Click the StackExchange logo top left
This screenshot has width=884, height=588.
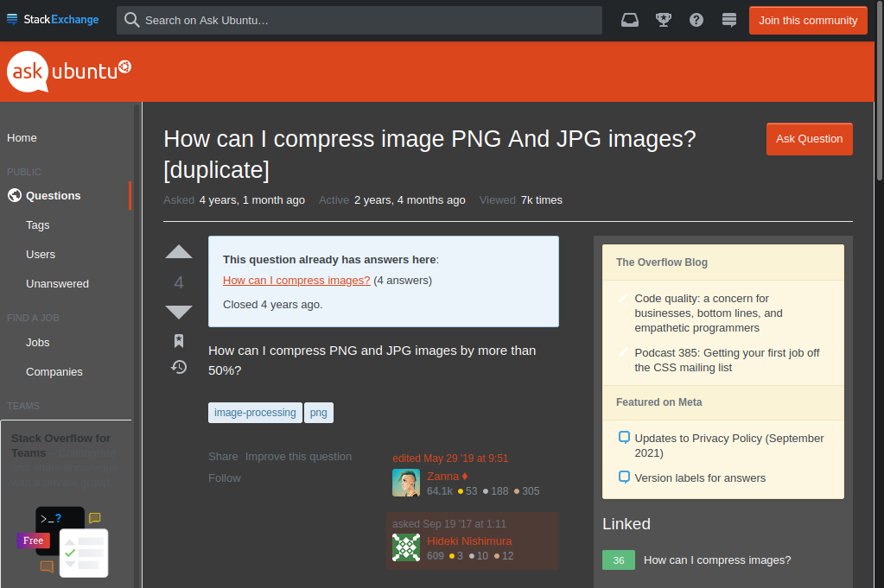pos(53,19)
